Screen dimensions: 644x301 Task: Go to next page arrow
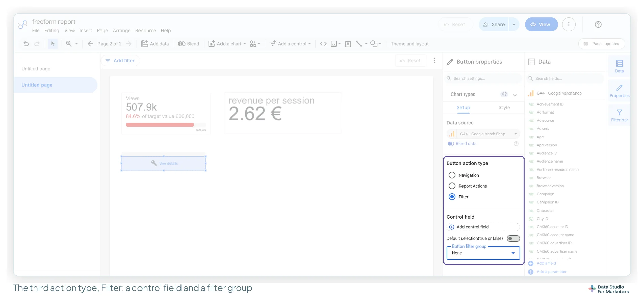click(129, 44)
